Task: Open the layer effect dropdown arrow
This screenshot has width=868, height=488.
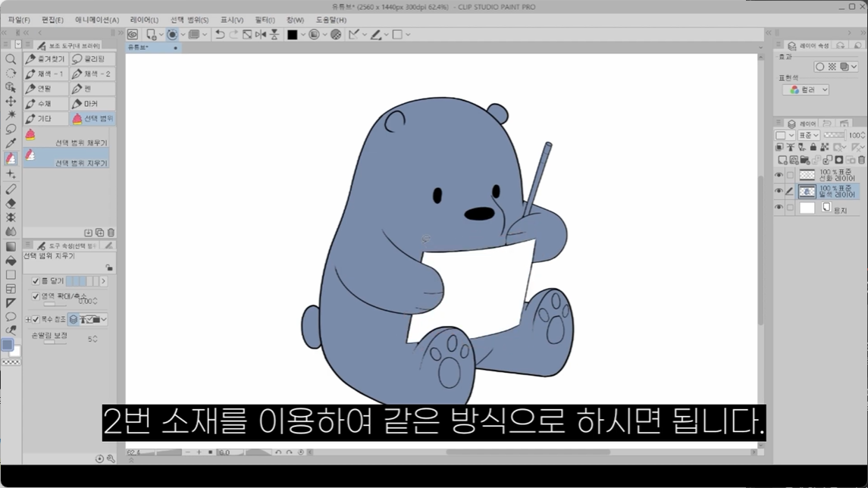Action: (x=854, y=67)
